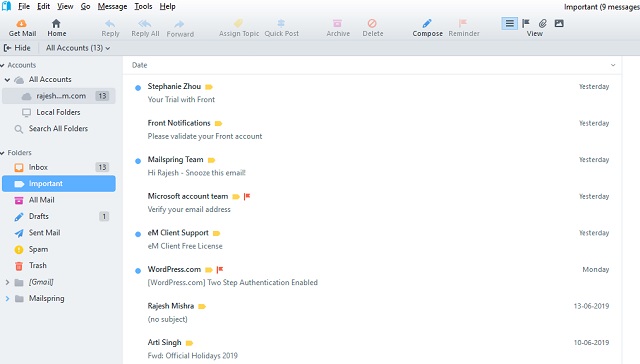Click the Get Mail toolbar icon

pos(22,28)
